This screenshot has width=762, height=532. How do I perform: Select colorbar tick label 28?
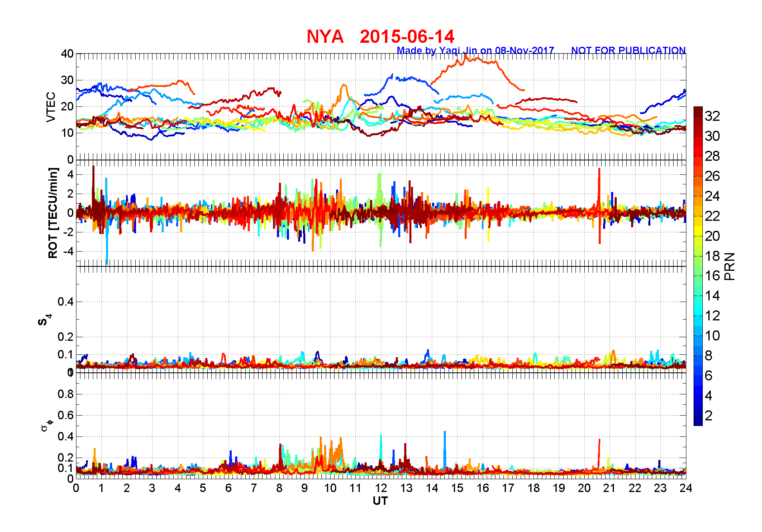coord(712,156)
